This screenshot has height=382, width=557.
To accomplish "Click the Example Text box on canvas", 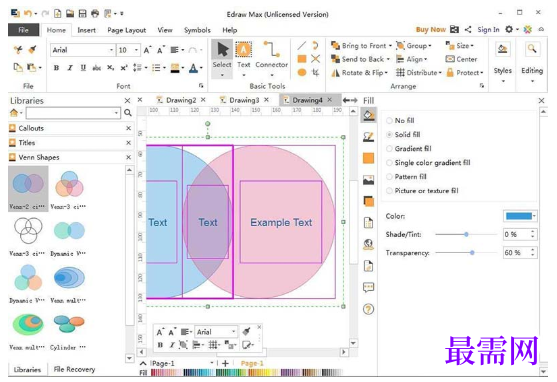I will point(281,222).
